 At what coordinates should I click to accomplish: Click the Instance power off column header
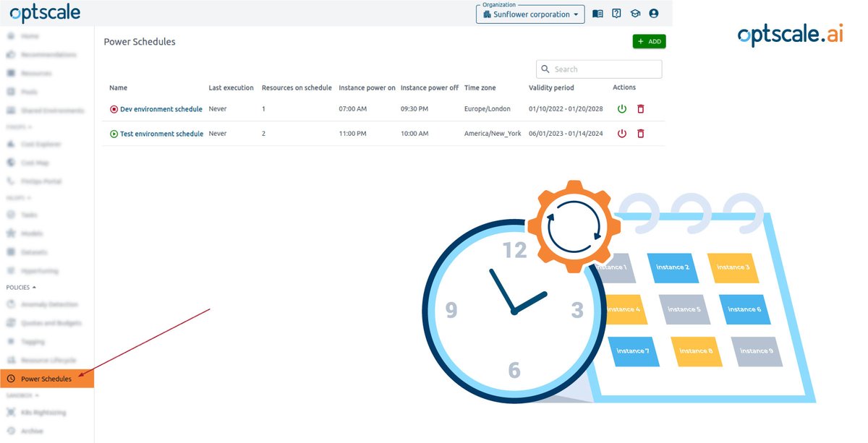tap(430, 87)
